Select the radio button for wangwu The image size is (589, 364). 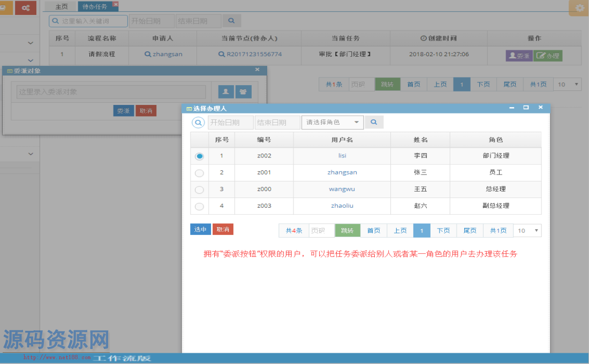(200, 189)
